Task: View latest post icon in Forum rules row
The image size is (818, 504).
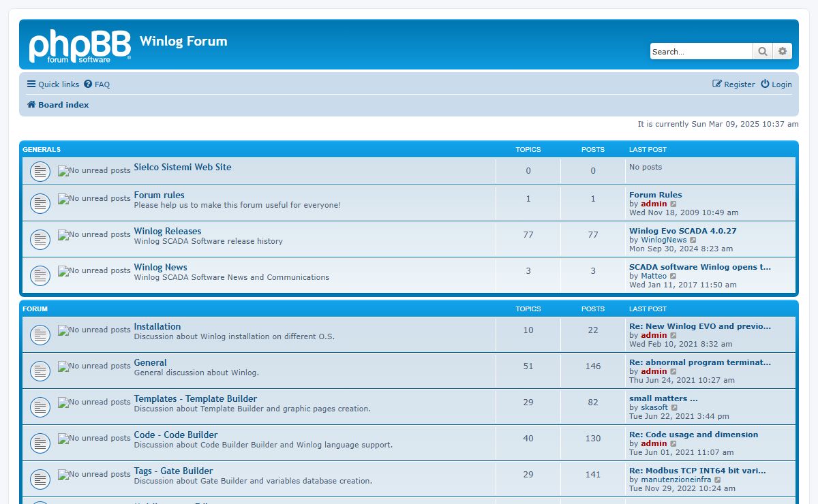Action: tap(673, 204)
